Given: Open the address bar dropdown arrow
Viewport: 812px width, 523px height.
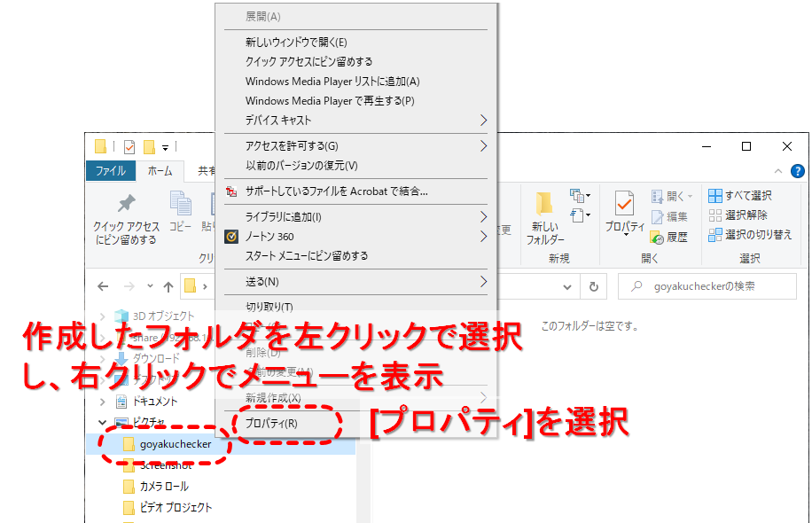Looking at the screenshot, I should point(567,285).
